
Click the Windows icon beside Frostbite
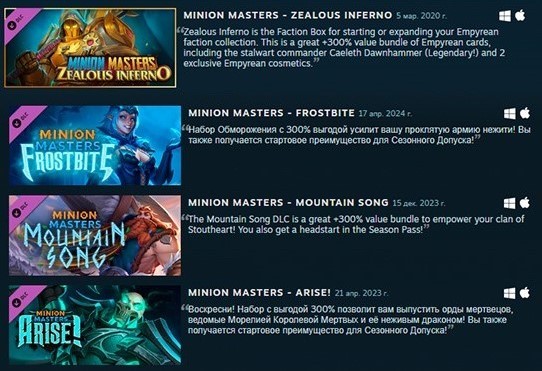click(510, 113)
